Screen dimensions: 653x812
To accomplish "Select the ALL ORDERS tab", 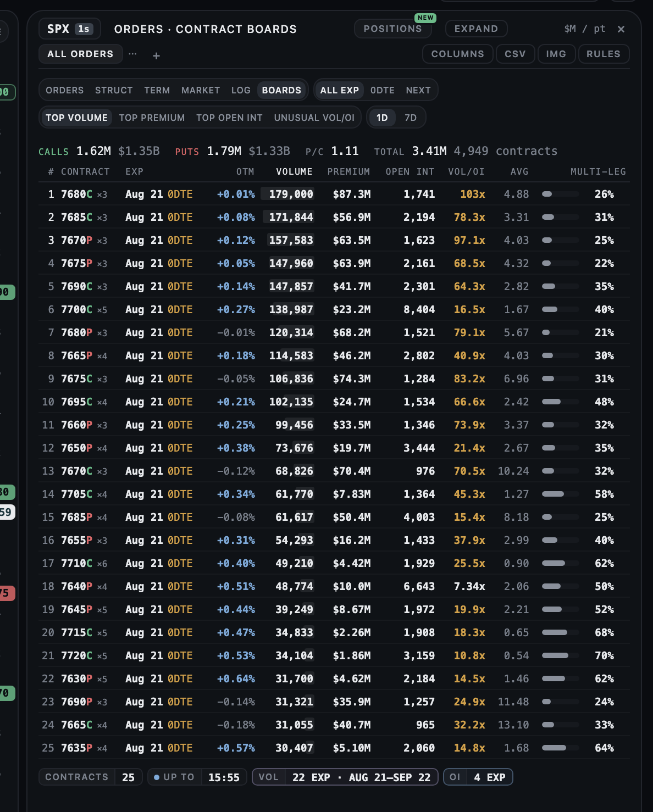I will coord(80,54).
